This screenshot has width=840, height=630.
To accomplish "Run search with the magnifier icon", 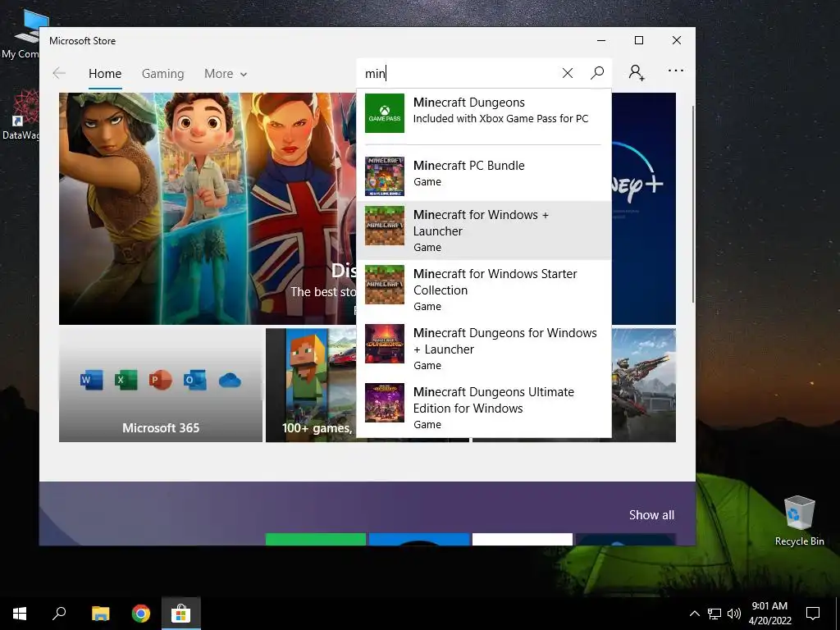I will [x=597, y=73].
